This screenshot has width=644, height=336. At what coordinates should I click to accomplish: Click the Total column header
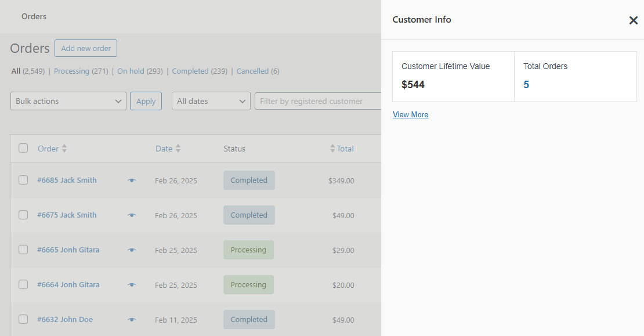[x=345, y=149]
